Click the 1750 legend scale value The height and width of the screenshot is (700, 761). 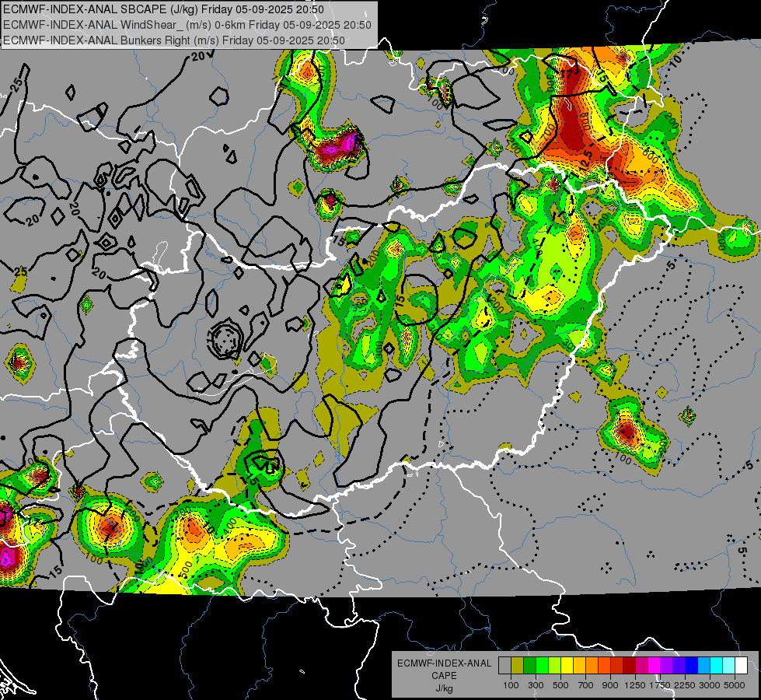tap(660, 685)
